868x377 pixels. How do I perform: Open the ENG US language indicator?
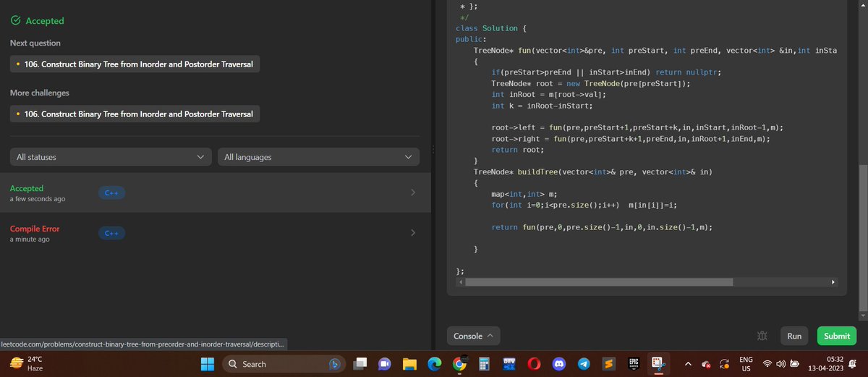tap(745, 364)
